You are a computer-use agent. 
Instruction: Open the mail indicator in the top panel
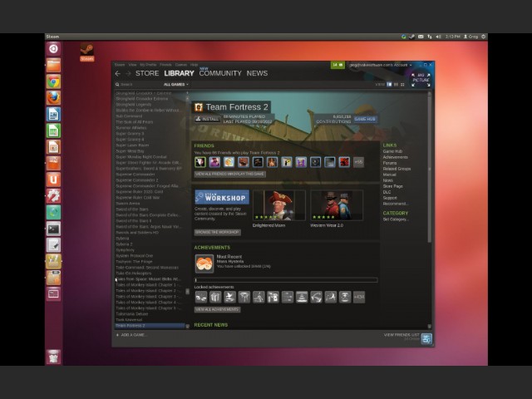[421, 37]
